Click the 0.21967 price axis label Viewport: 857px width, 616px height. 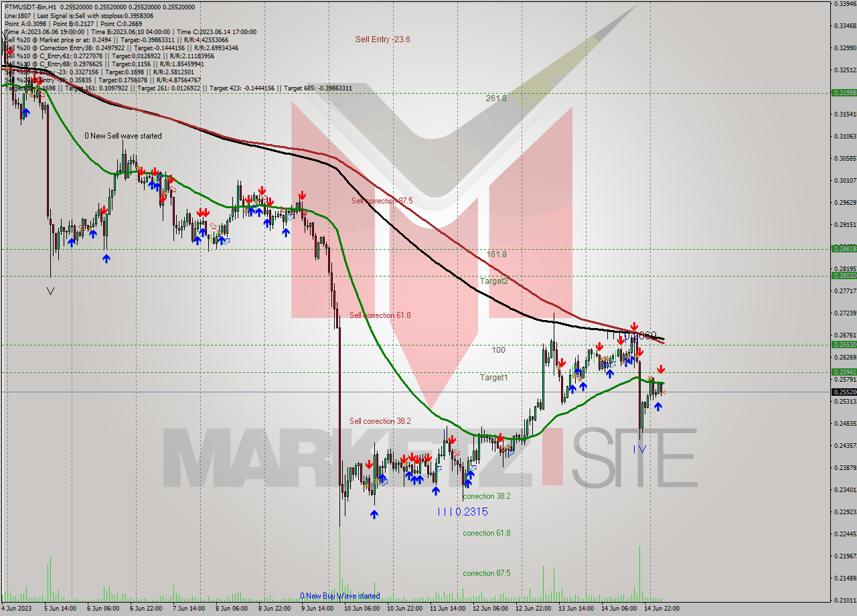point(846,556)
